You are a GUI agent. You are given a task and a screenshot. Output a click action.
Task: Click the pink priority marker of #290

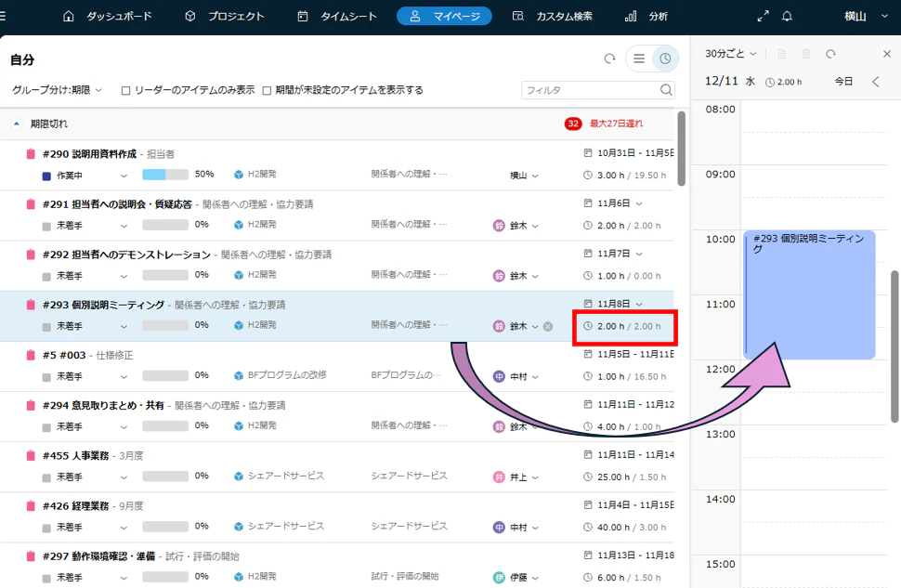point(31,154)
